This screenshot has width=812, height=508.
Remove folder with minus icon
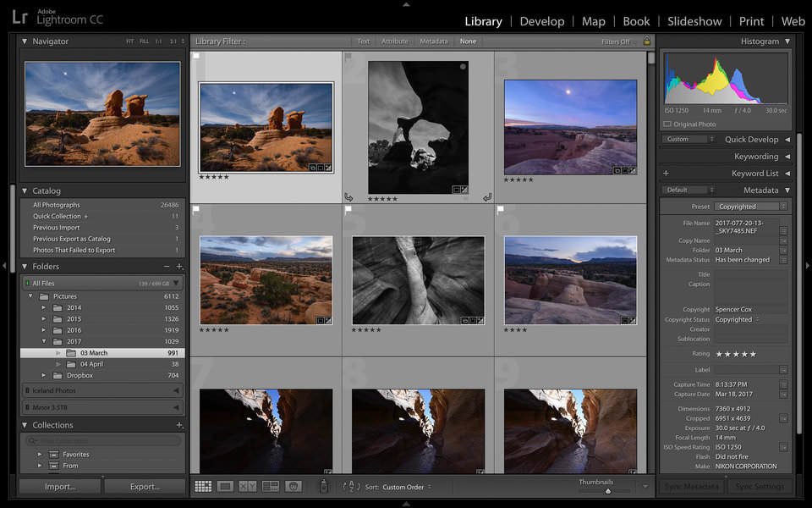coord(167,267)
